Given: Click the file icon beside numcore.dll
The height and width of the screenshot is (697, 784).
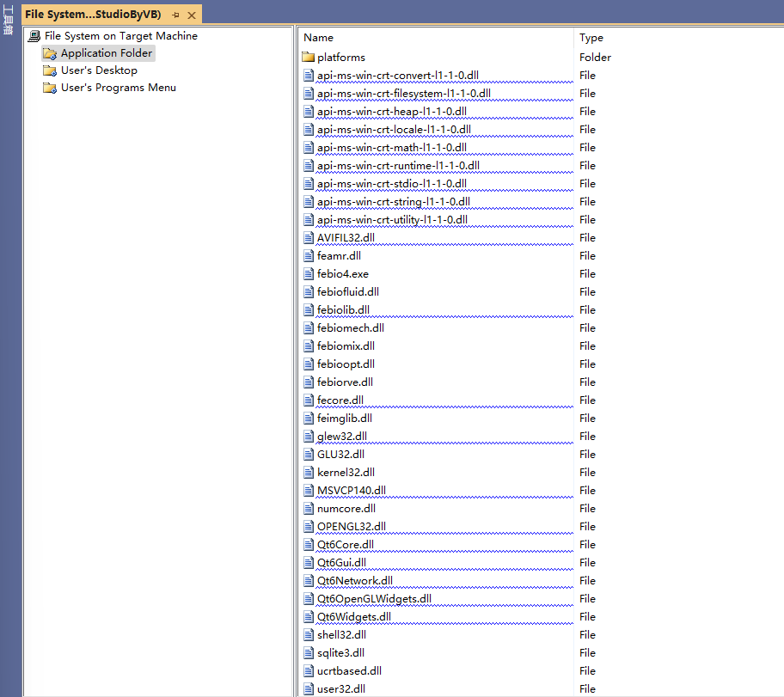Looking at the screenshot, I should pos(309,509).
